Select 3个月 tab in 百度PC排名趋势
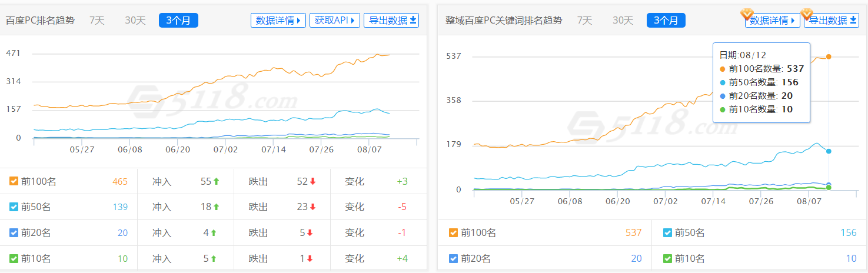The image size is (868, 273). click(178, 20)
